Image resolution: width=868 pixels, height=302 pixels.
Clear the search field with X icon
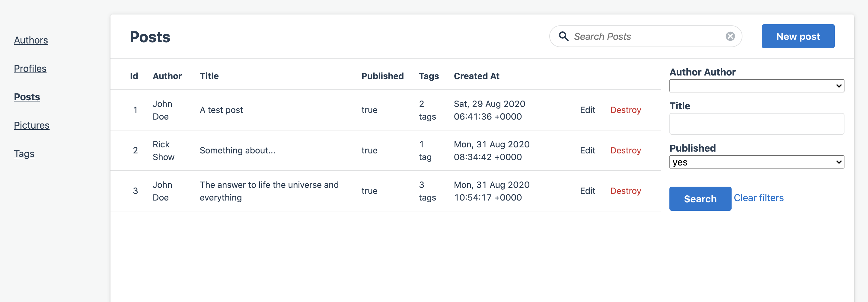(730, 36)
